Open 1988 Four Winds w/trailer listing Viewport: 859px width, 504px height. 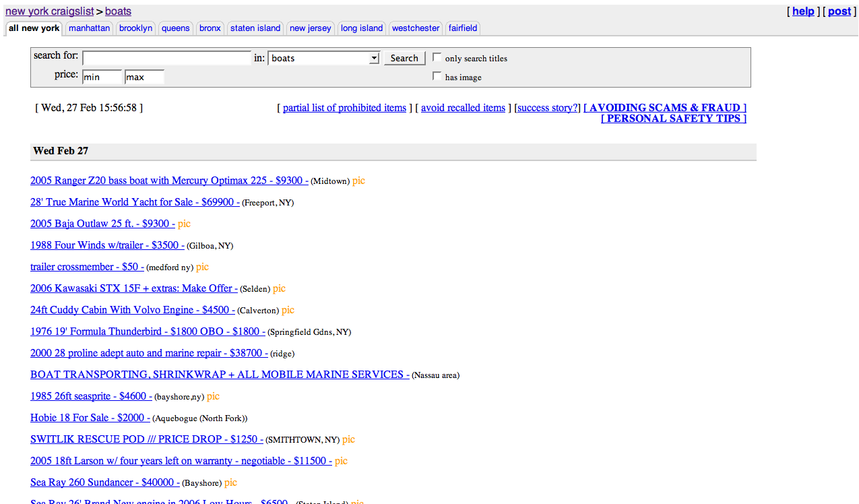tap(107, 245)
